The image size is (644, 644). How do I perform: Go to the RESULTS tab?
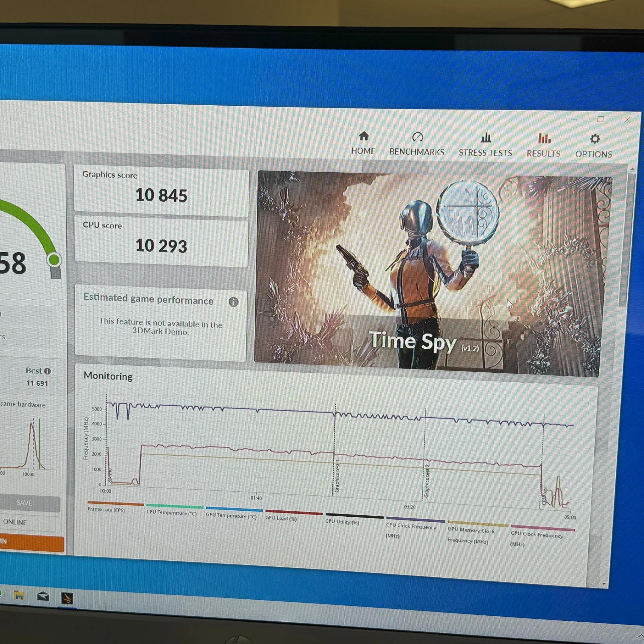[x=543, y=146]
